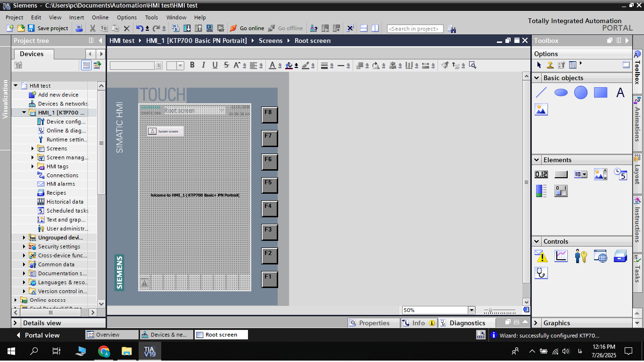Select the Graphic I/O field element

[601, 174]
